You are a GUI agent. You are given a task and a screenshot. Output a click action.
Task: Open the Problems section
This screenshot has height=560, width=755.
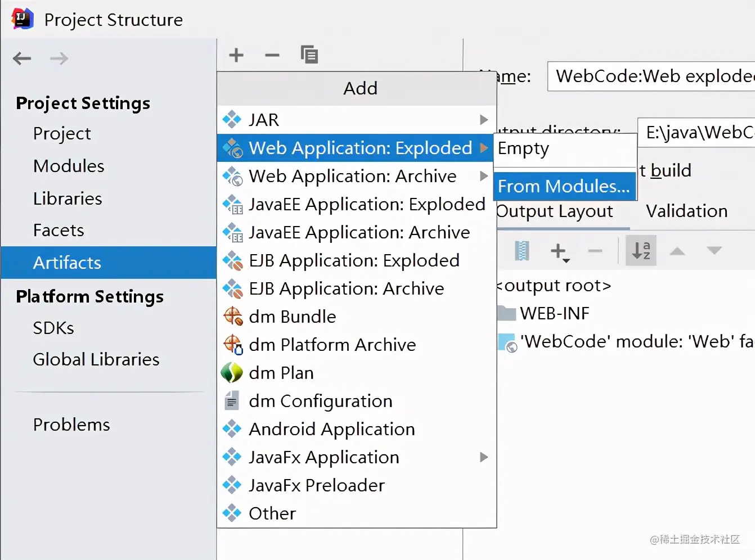pyautogui.click(x=71, y=424)
